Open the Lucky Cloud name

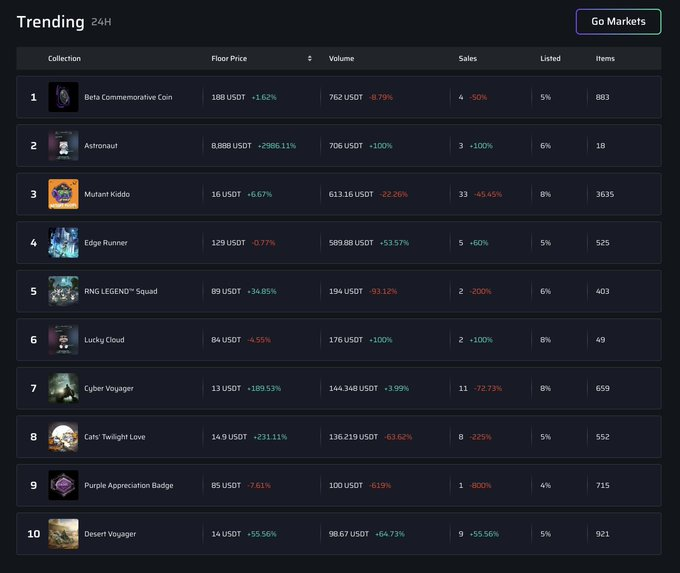click(x=104, y=340)
